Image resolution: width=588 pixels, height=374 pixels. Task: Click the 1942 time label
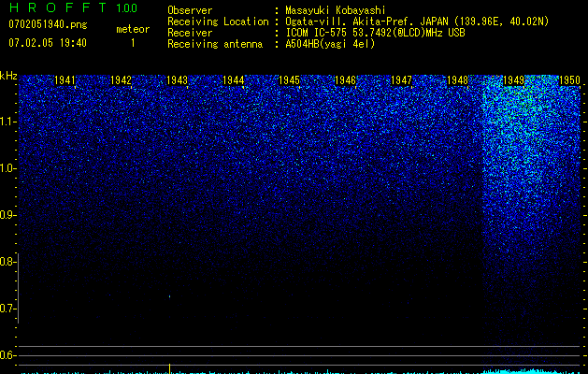tap(122, 80)
